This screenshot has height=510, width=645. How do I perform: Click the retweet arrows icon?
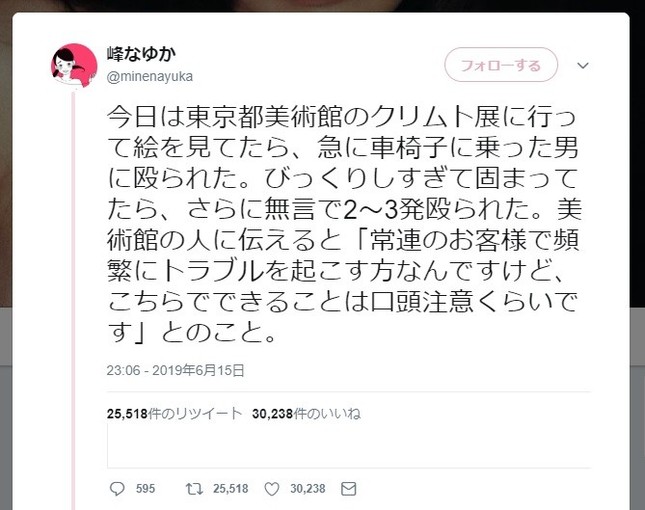click(x=194, y=489)
